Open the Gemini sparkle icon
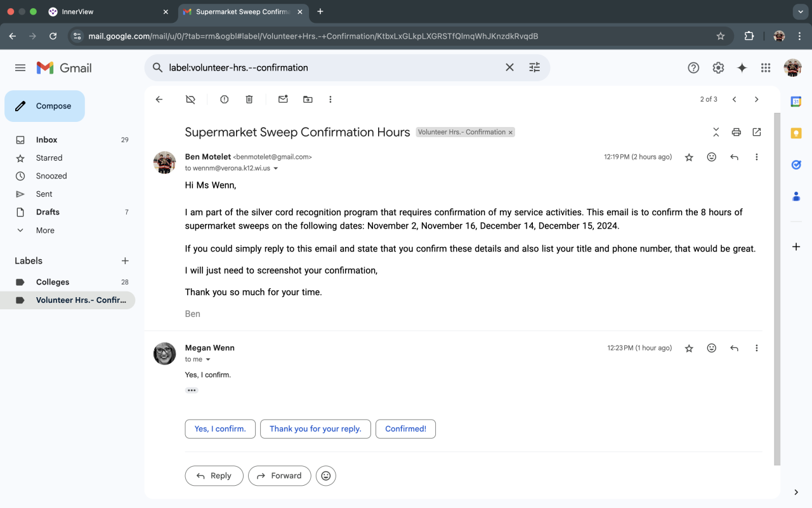812x508 pixels. click(742, 68)
